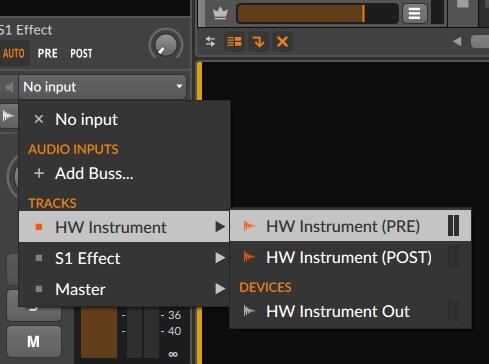Click the S1 Effect track name label
Image resolution: width=489 pixels, height=364 pixels.
[x=26, y=30]
